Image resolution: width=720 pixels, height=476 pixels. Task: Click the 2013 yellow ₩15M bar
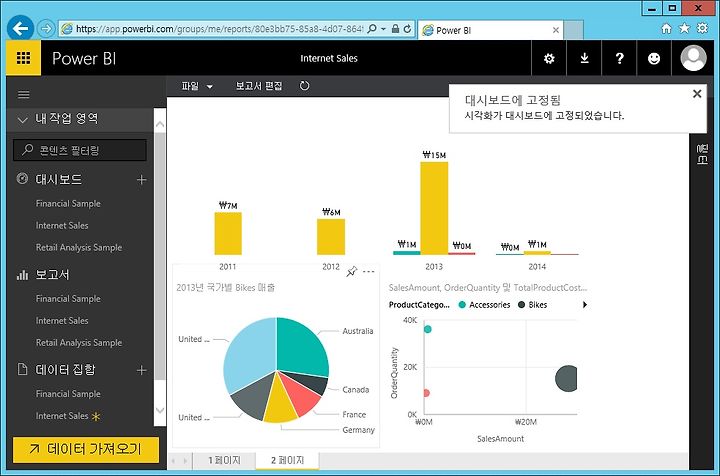pyautogui.click(x=434, y=208)
